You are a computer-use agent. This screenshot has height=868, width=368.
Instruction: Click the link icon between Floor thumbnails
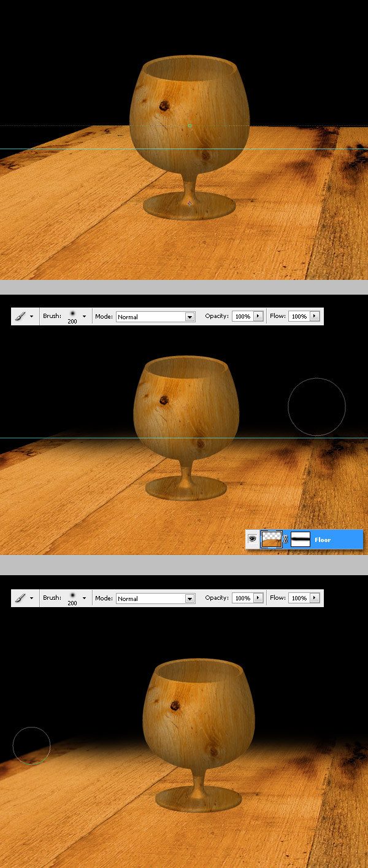click(286, 540)
